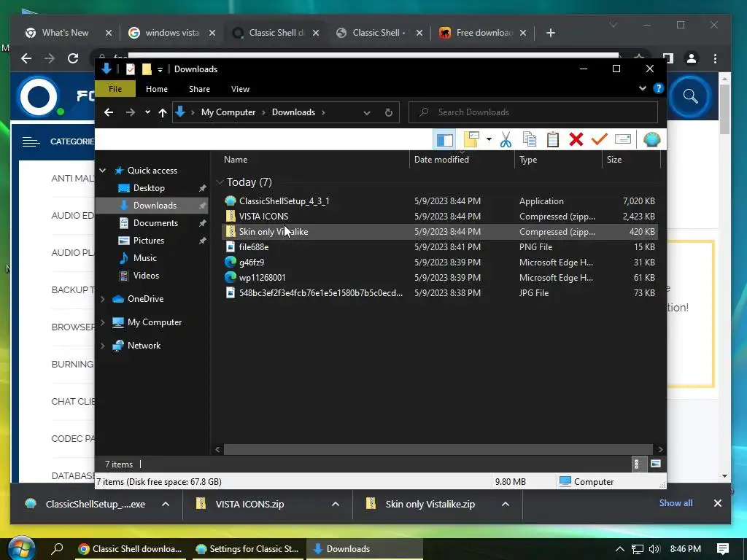Open the Share ribbon tab
Image resolution: width=747 pixels, height=560 pixels.
[x=199, y=89]
